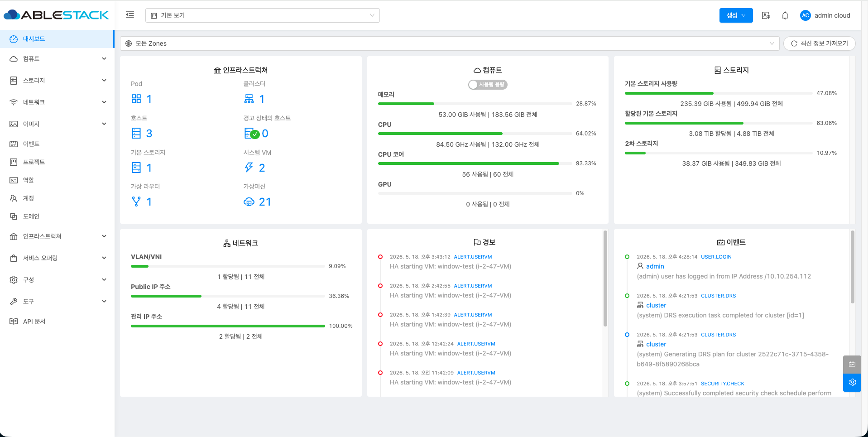This screenshot has height=437, width=868.
Task: Click the gray floating panel icon above gear
Action: point(852,364)
